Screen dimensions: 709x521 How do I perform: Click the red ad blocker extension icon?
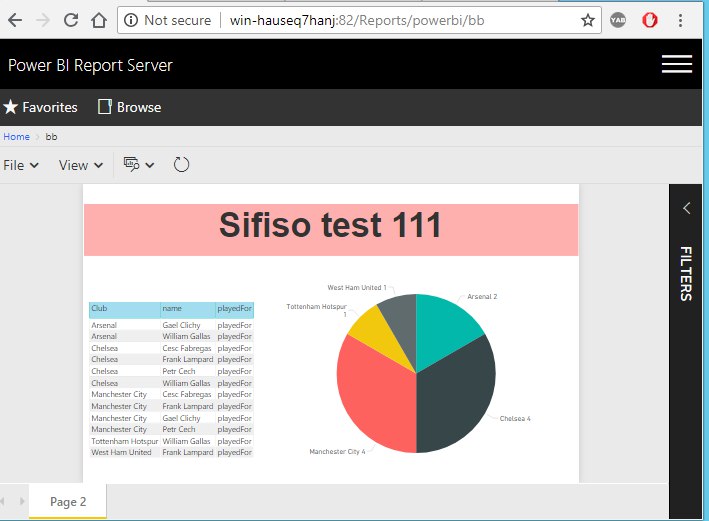click(x=650, y=20)
